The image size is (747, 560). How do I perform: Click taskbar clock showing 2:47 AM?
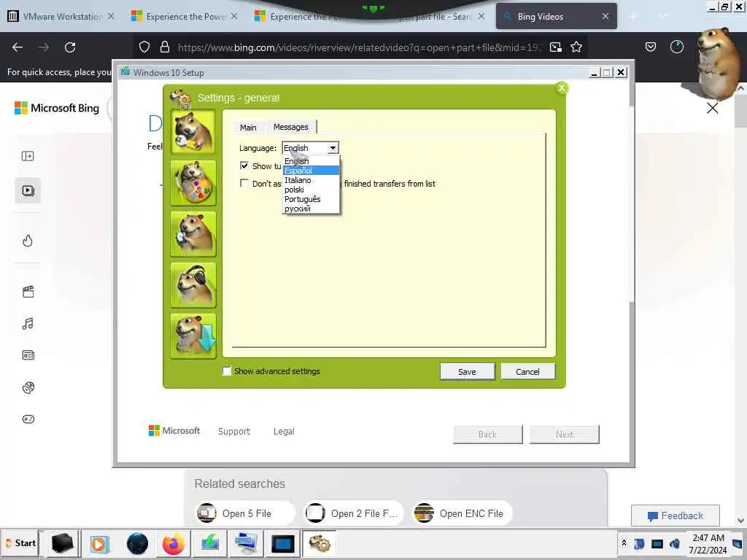point(708,544)
